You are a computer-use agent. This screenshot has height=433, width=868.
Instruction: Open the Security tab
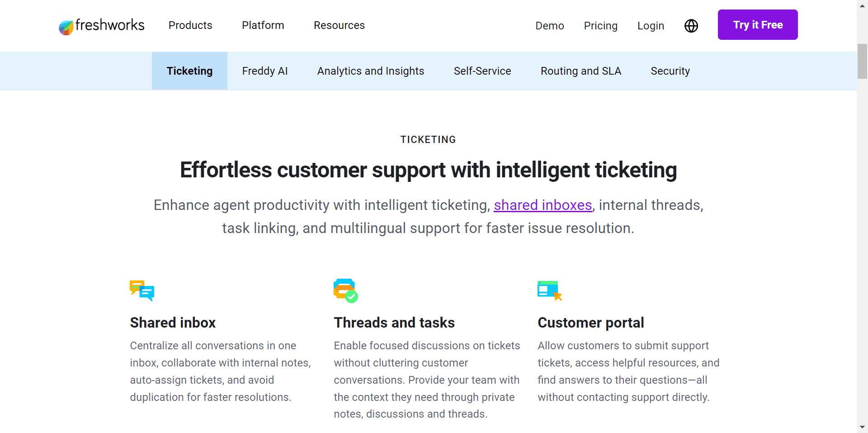tap(670, 71)
